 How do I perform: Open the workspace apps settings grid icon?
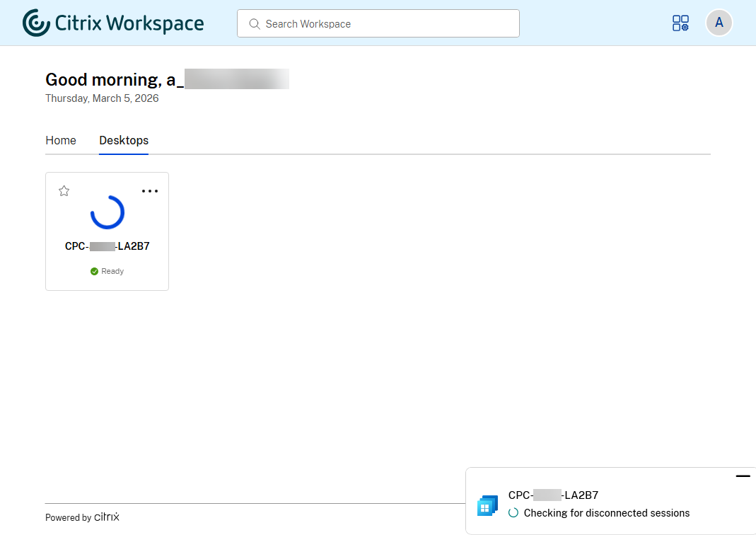click(x=680, y=23)
